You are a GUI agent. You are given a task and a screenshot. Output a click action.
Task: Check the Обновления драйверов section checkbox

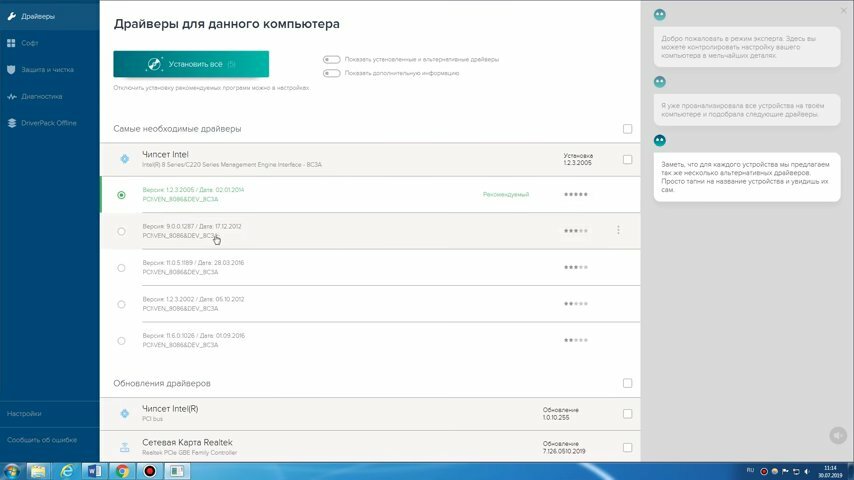tap(627, 384)
